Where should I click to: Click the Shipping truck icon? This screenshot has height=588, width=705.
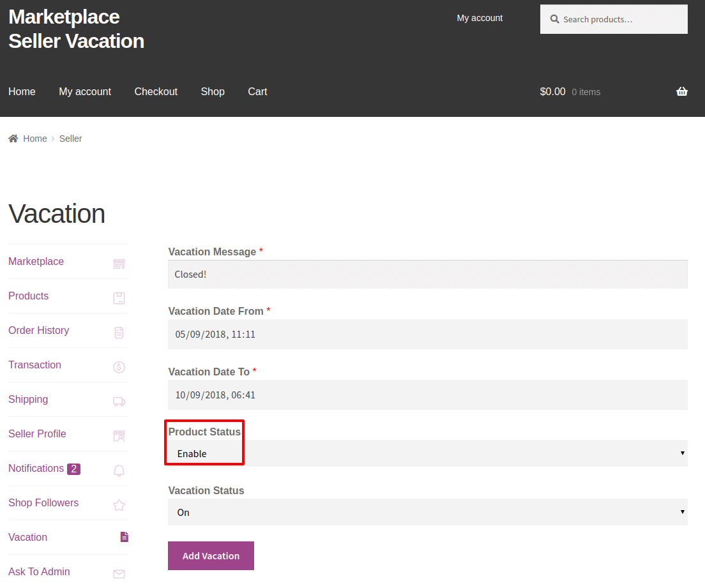click(119, 402)
